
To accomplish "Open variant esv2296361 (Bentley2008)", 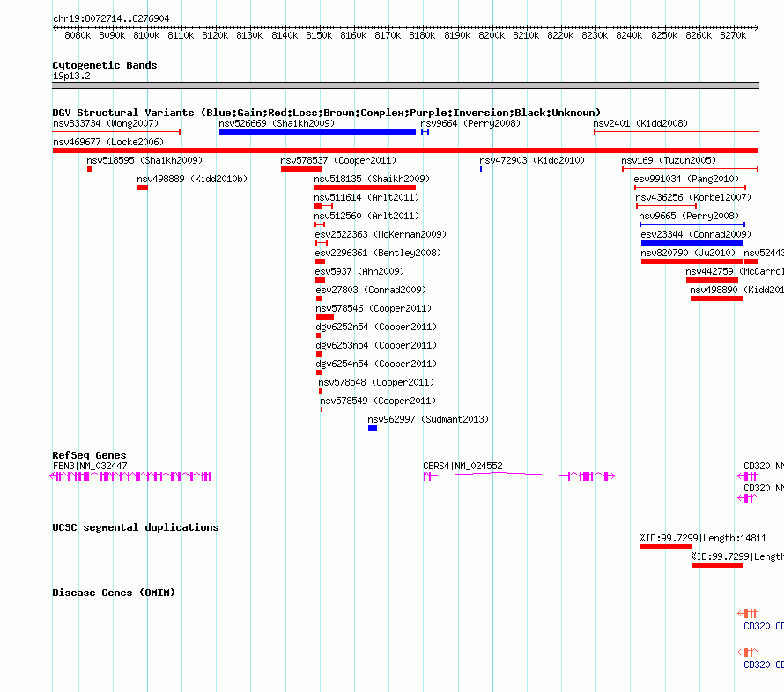I will point(378,253).
